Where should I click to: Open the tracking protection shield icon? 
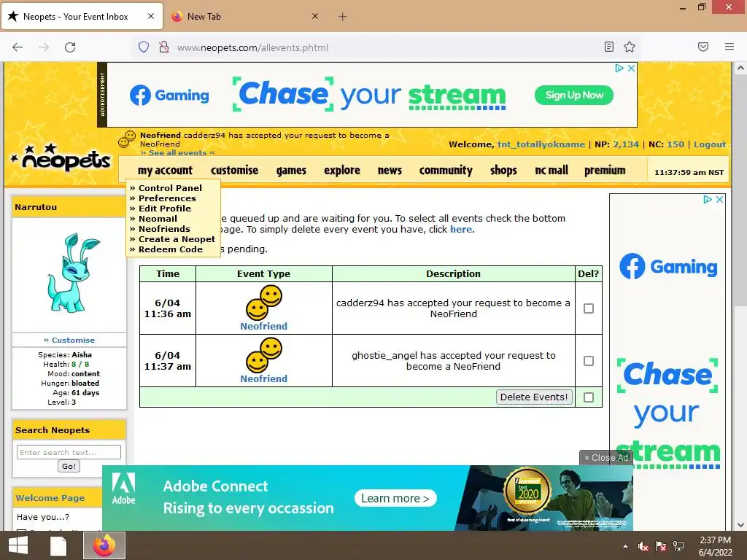[x=144, y=47]
